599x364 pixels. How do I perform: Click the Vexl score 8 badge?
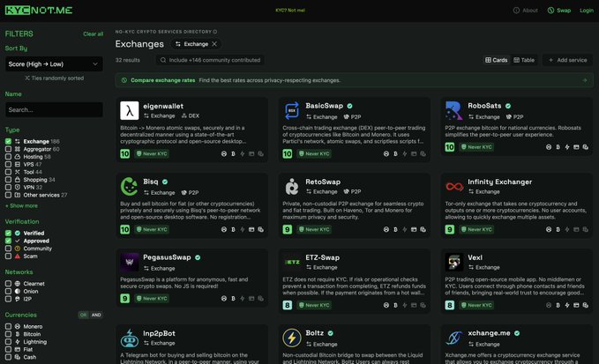pyautogui.click(x=450, y=305)
